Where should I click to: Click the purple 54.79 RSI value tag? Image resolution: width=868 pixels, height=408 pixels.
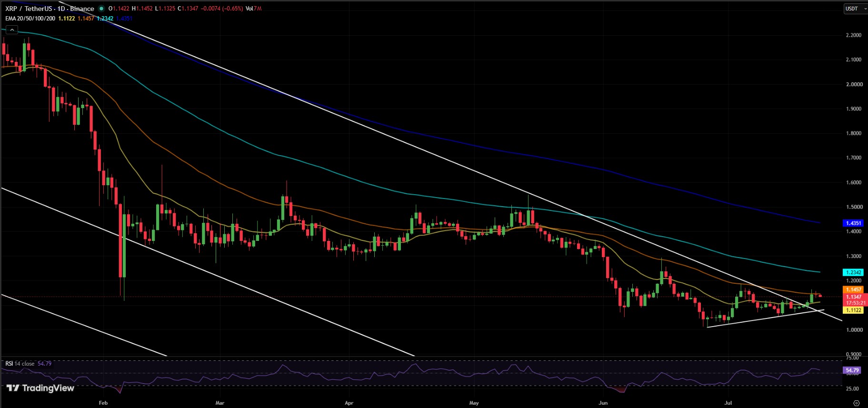click(x=852, y=370)
